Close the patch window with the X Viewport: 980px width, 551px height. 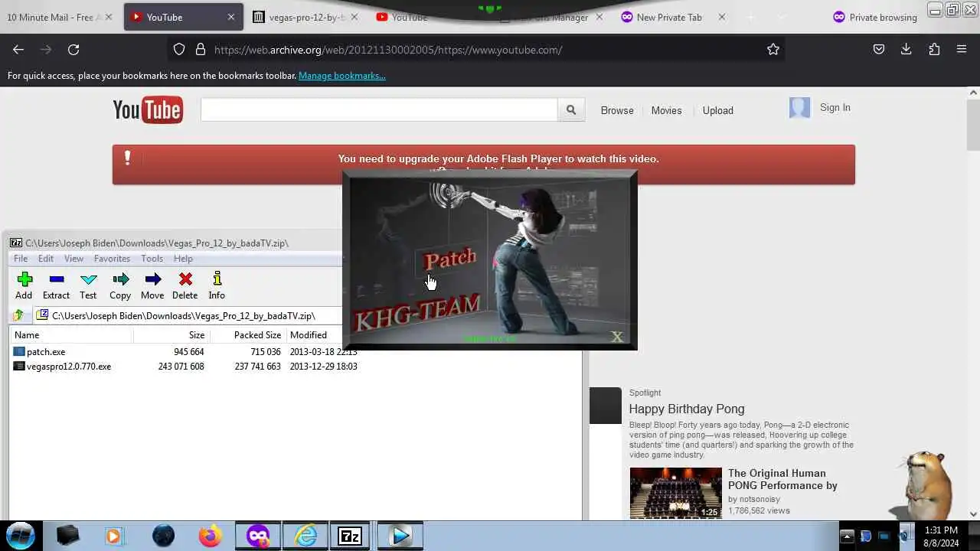[617, 337]
